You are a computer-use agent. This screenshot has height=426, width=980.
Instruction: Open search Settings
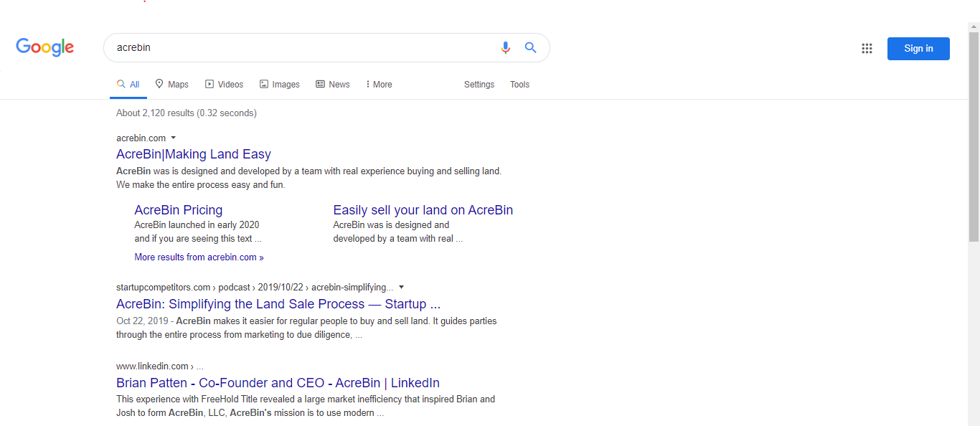point(479,85)
